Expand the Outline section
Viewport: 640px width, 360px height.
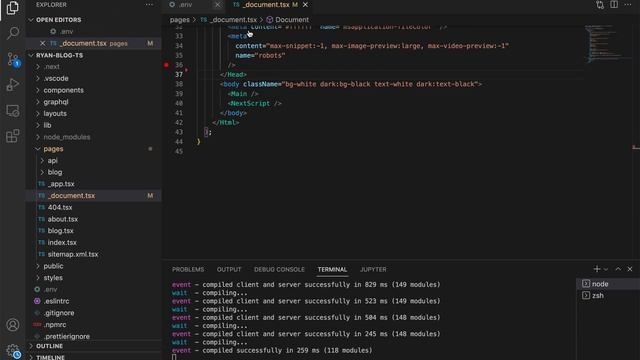[x=94, y=346]
